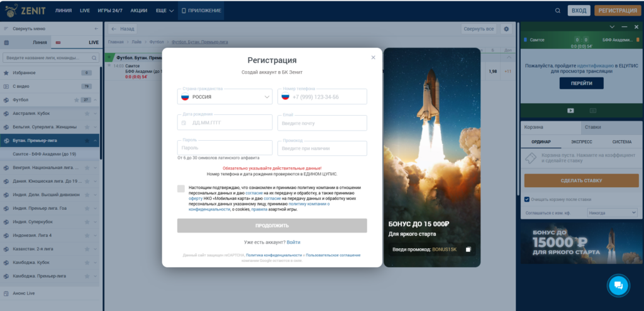Viewport: 644px width, 311px height.
Task: Favorite Австралия. Кубок with its star
Action: coord(87,113)
